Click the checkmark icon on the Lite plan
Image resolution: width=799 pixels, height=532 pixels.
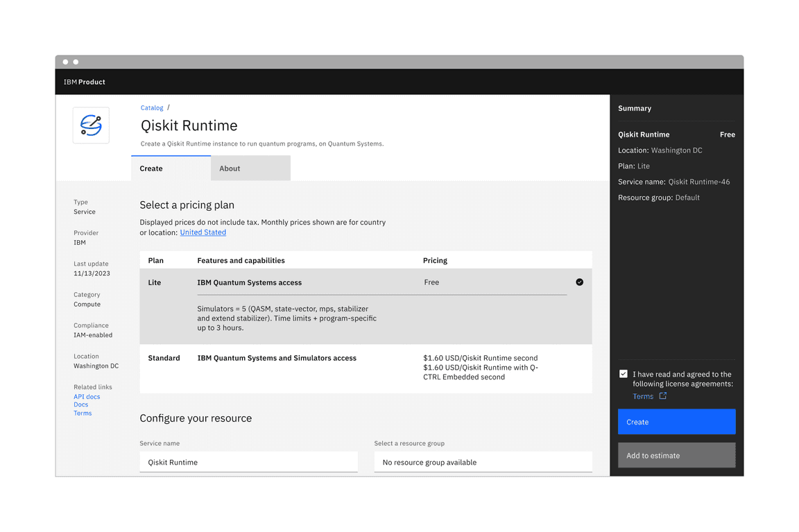pos(580,282)
